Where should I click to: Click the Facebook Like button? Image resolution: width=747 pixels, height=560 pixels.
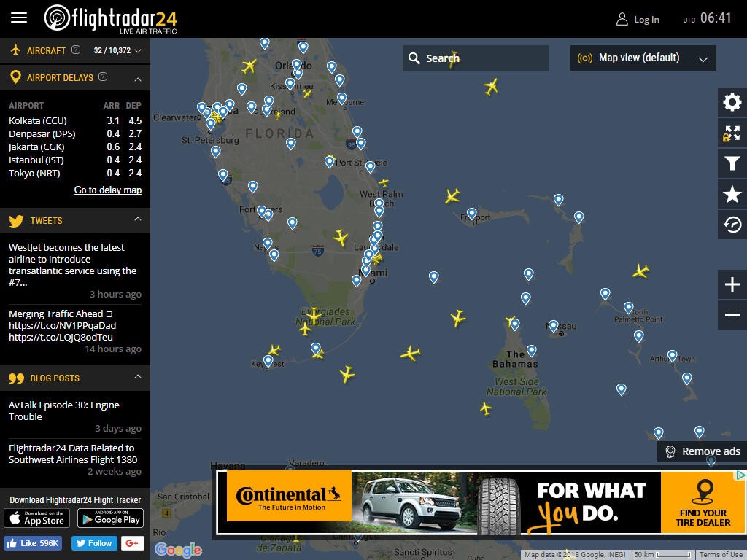[33, 543]
